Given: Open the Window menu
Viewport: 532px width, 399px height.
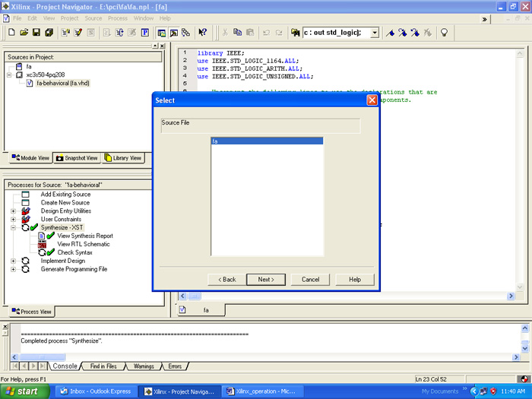Looking at the screenshot, I should point(144,18).
